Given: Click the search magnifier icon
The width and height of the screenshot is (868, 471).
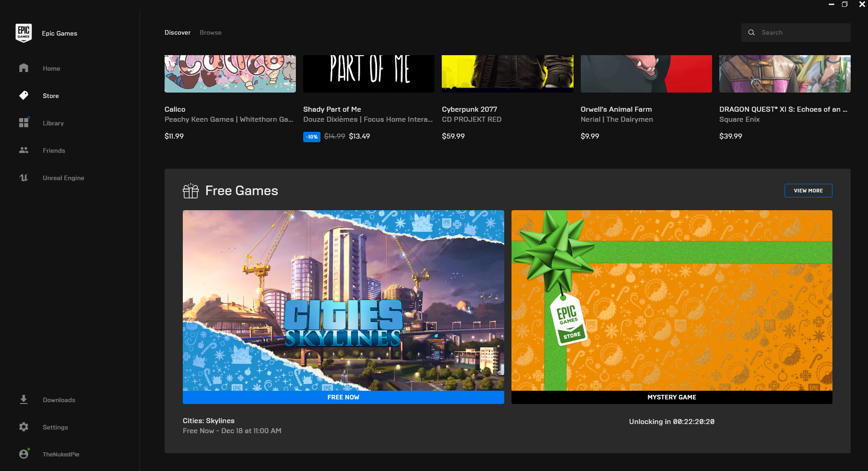Looking at the screenshot, I should (x=751, y=33).
